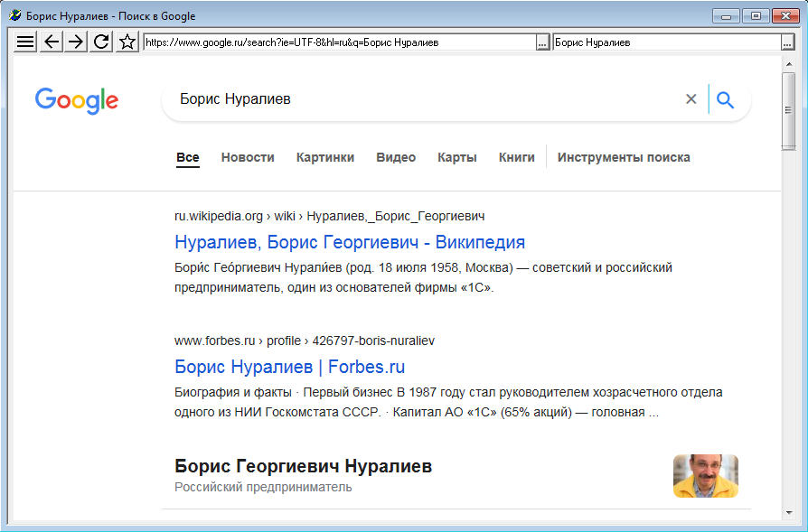Click the Борис Георгиевич Нуралиев knowledge panel heading
The image size is (808, 532).
(x=304, y=466)
